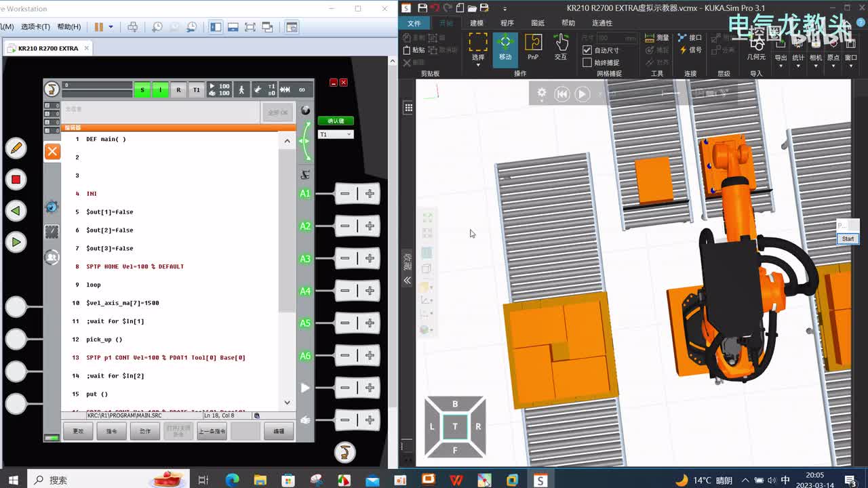The width and height of the screenshot is (868, 488).
Task: Click the walking figure program run mode icon
Action: point(241,89)
